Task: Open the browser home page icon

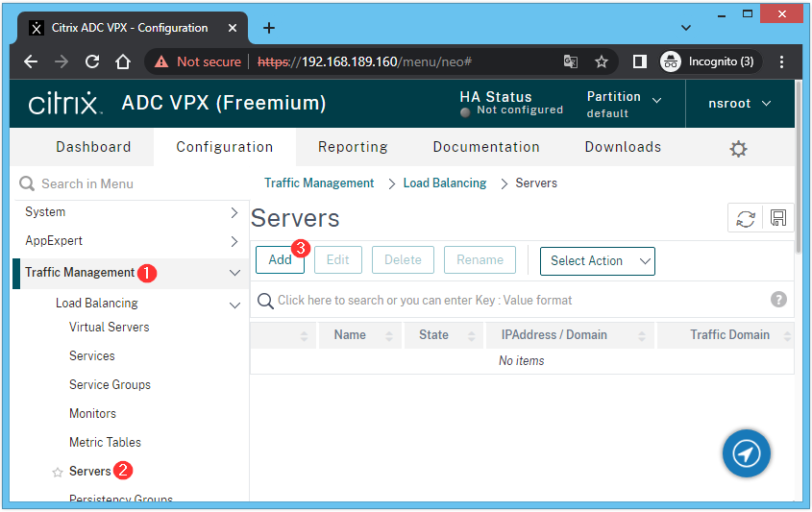Action: 123,62
